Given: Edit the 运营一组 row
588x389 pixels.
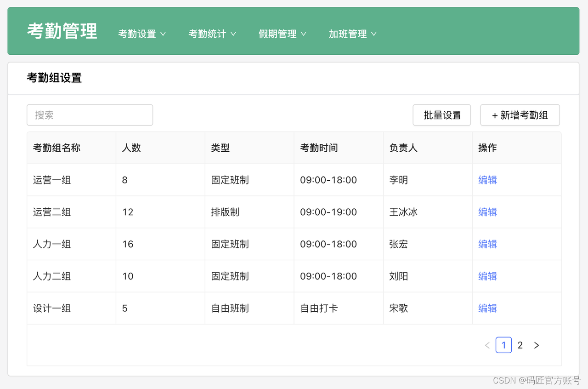Looking at the screenshot, I should [487, 180].
